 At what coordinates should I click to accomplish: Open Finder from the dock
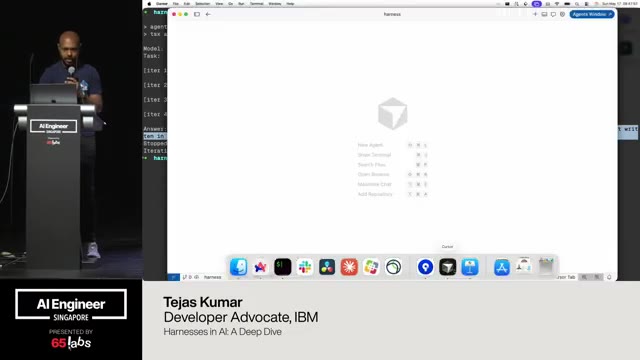click(238, 267)
